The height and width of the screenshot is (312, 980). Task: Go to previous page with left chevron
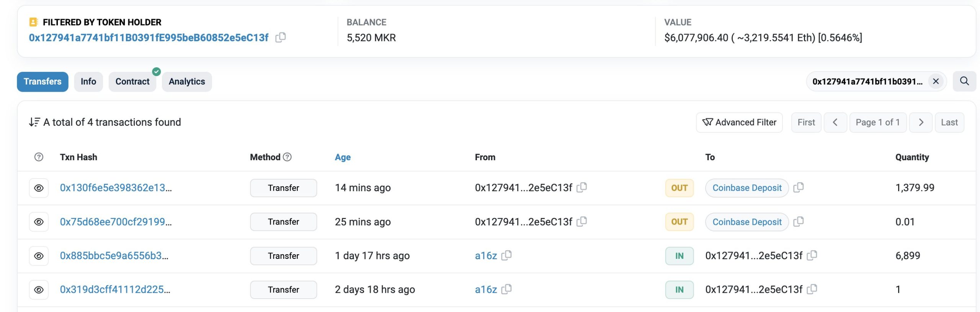coord(835,122)
